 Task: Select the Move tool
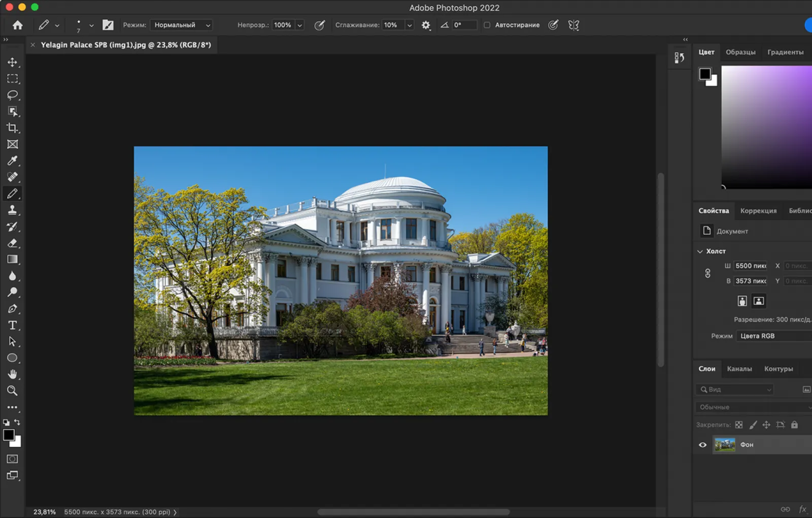pyautogui.click(x=12, y=62)
